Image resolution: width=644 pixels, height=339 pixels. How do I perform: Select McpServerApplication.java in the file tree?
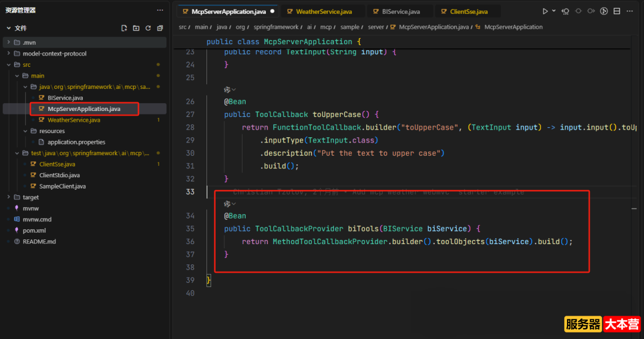(x=84, y=109)
